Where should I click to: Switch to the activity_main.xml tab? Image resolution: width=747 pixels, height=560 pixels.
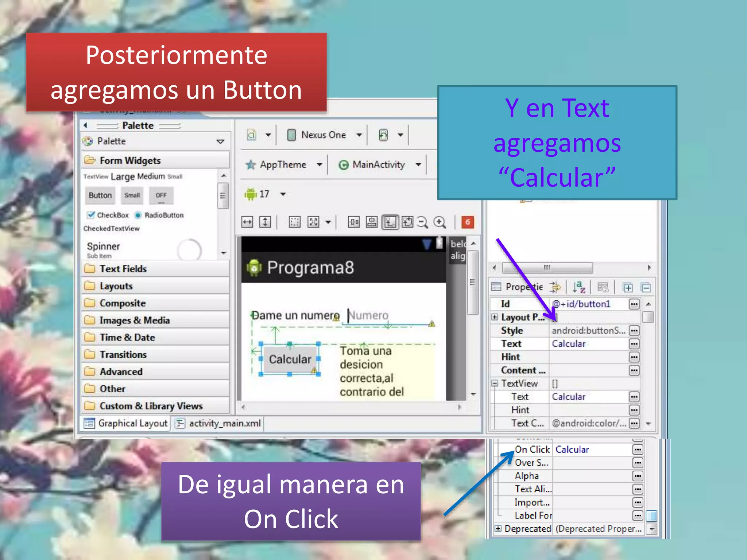[x=218, y=423]
